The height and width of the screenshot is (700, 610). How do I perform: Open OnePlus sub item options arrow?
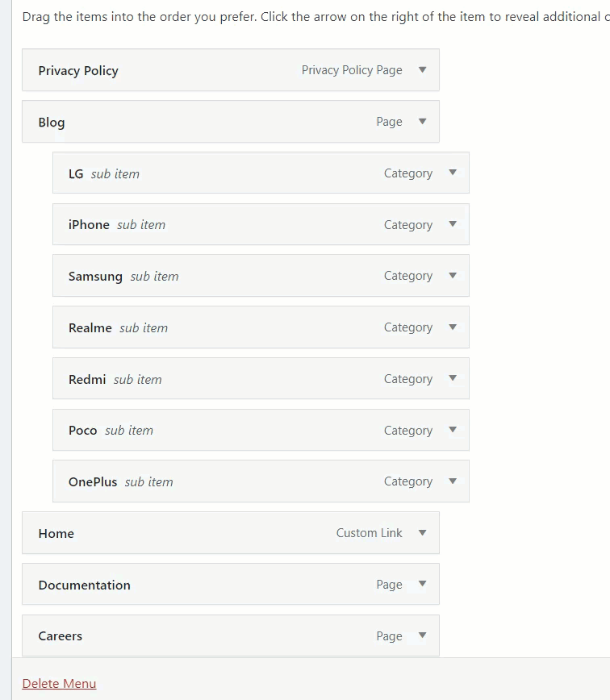point(453,481)
